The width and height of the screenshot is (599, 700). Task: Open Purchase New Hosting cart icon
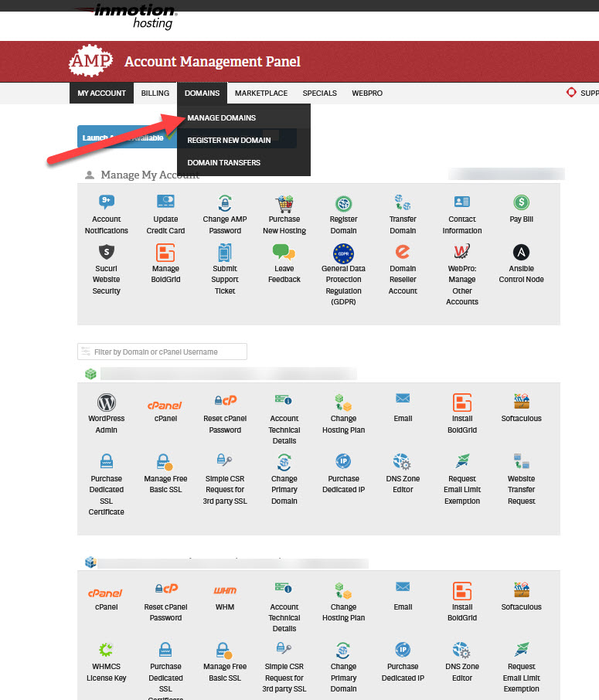click(x=284, y=203)
